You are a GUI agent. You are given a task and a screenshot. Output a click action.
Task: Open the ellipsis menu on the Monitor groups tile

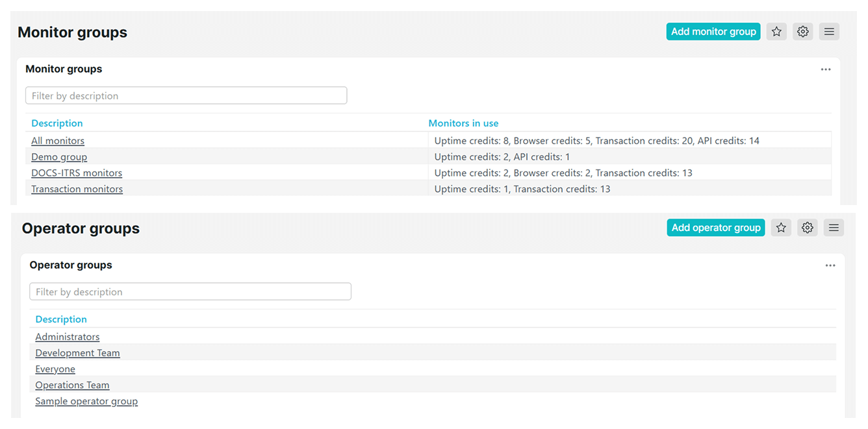(826, 69)
